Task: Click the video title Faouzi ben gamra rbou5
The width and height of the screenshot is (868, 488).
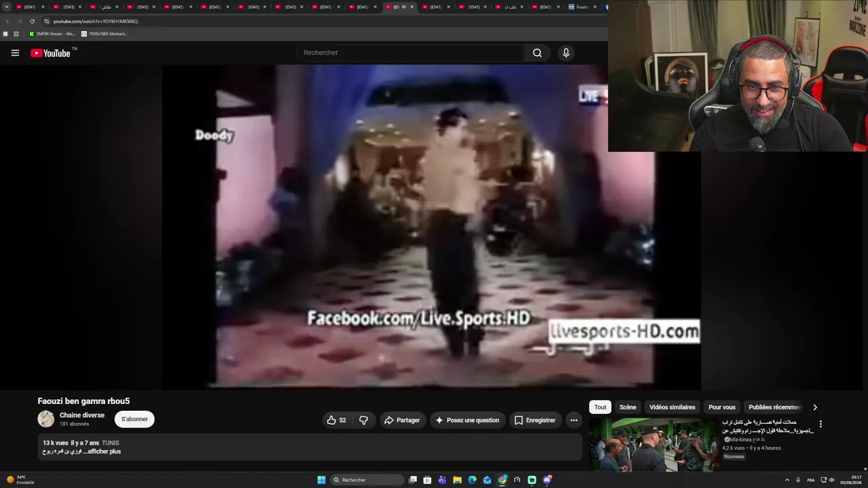Action: pos(83,401)
